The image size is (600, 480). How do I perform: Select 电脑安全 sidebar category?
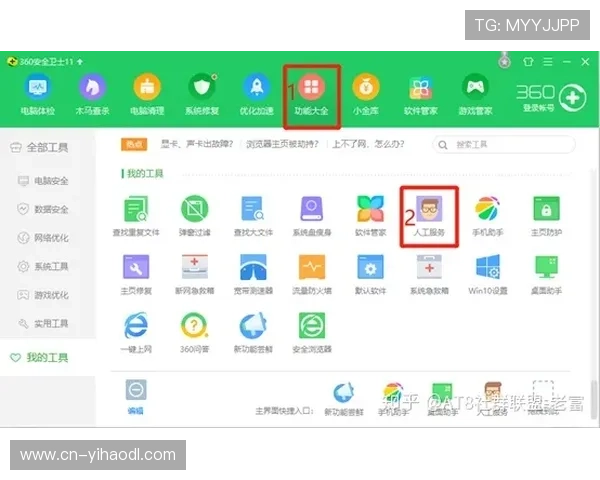pos(43,181)
